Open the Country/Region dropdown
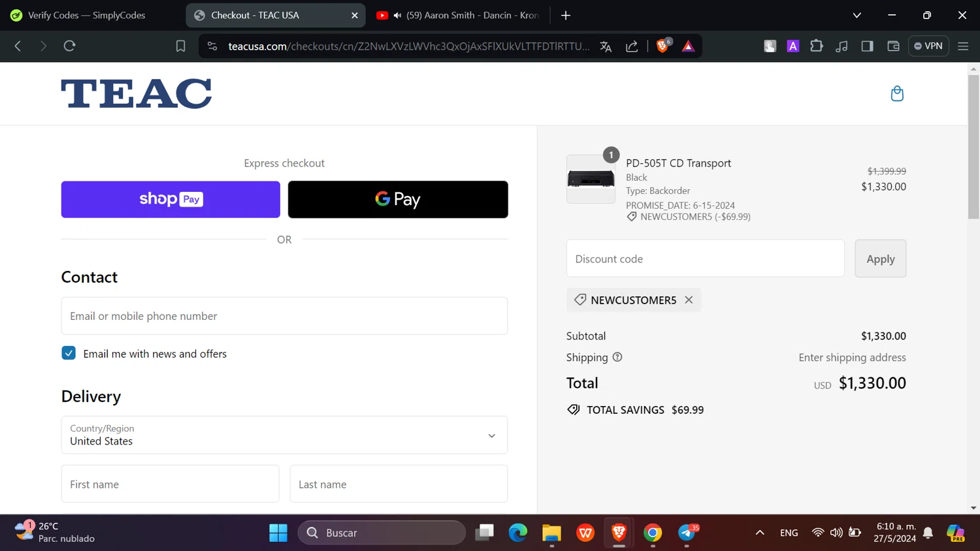 (284, 435)
